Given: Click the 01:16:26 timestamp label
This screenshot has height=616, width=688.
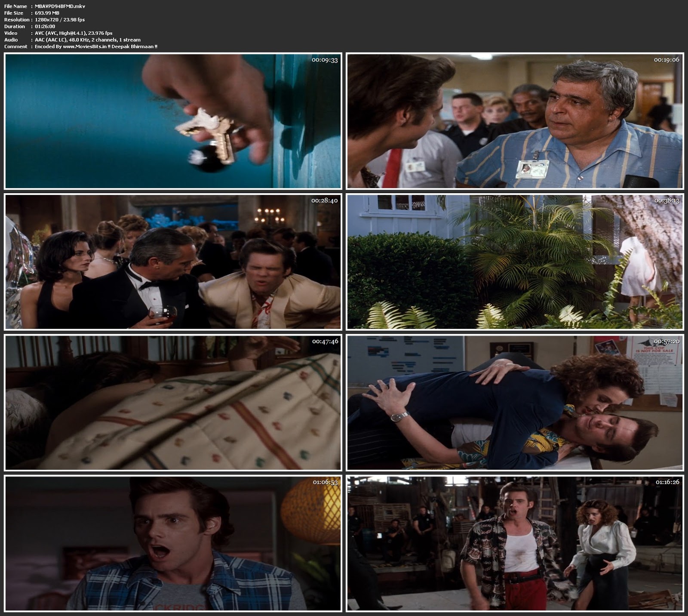Looking at the screenshot, I should point(667,482).
